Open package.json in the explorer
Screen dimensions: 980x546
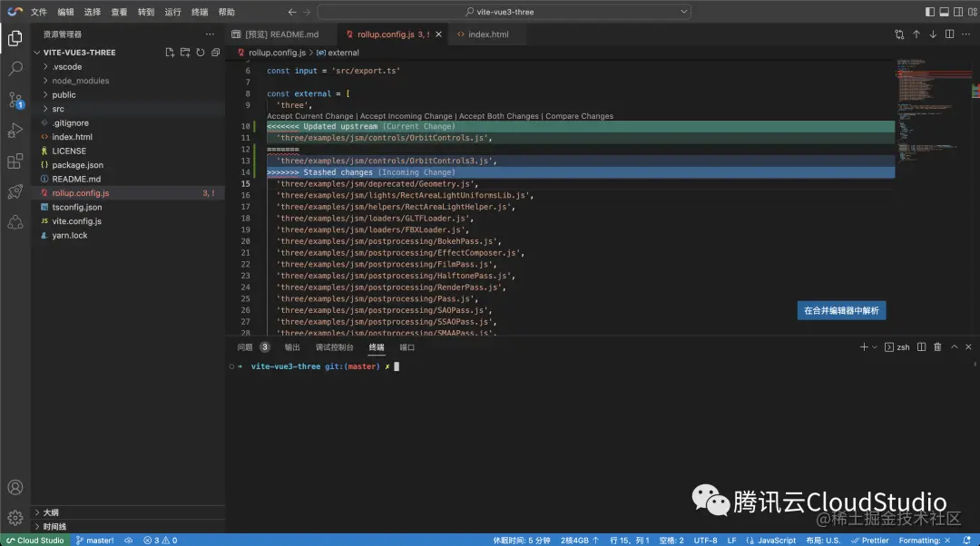click(x=77, y=165)
